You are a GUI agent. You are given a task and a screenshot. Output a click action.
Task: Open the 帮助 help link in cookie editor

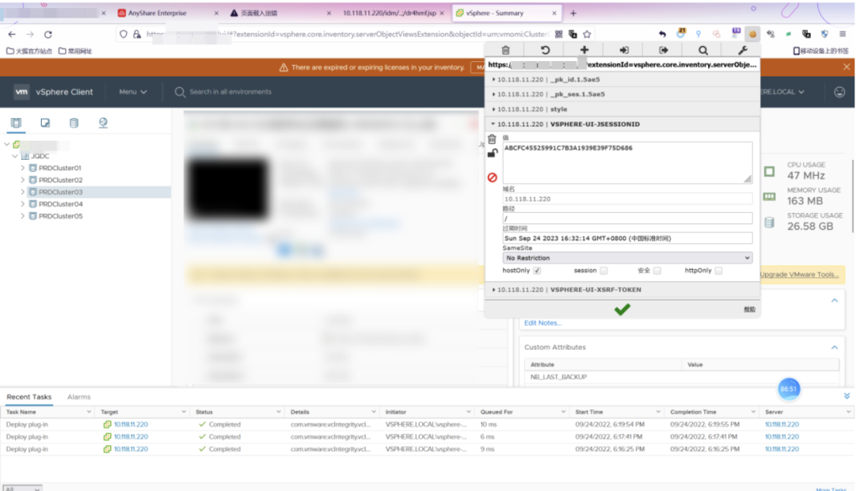pyautogui.click(x=749, y=309)
